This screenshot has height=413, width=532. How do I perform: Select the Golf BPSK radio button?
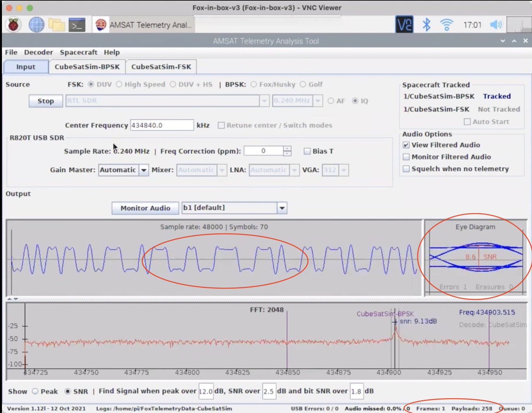303,84
